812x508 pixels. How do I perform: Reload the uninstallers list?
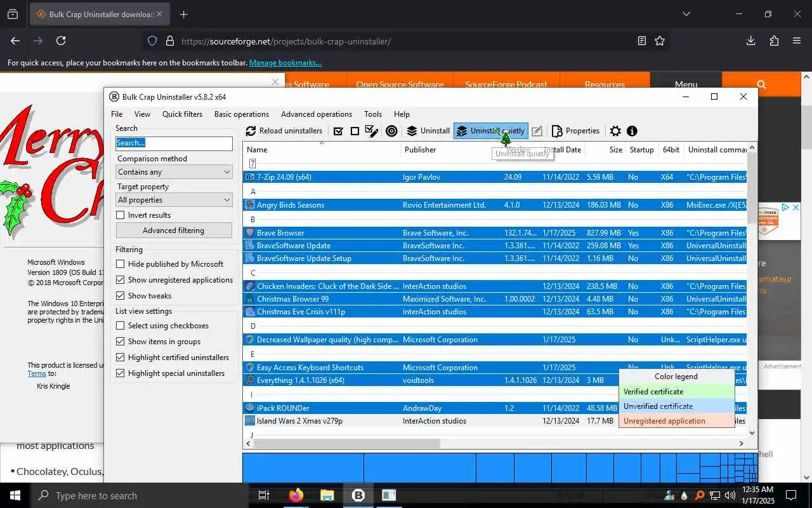[x=284, y=131]
